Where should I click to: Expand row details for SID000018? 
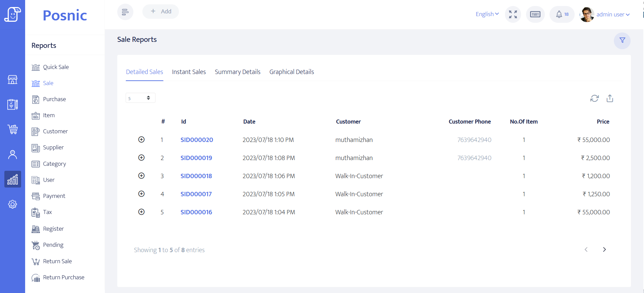[x=141, y=176]
